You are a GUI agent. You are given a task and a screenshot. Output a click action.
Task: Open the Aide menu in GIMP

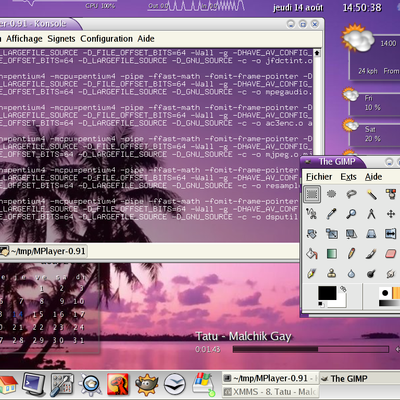point(373,177)
